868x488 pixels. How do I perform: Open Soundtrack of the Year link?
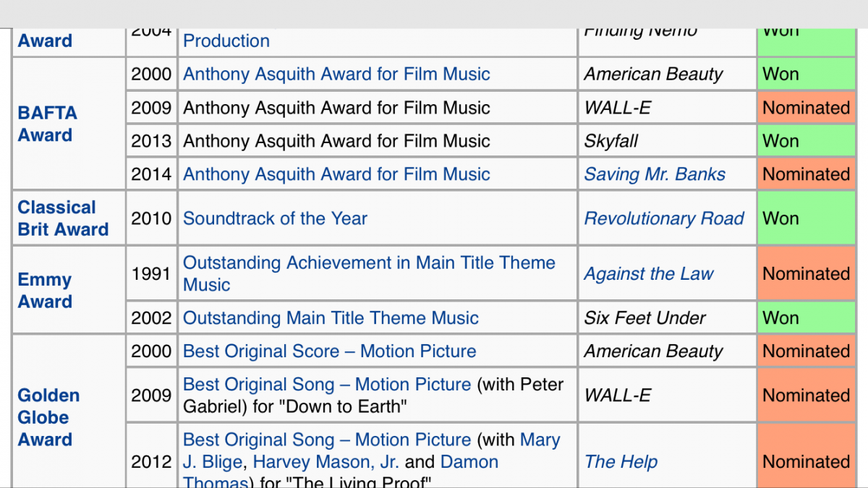[275, 218]
